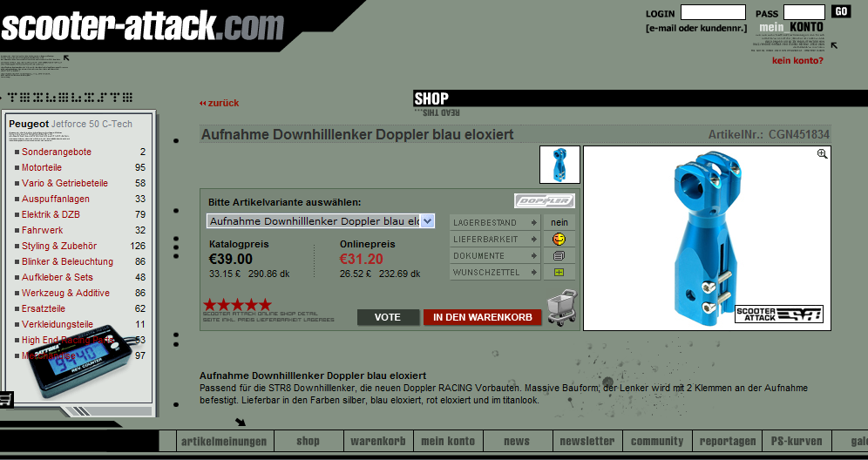The image size is (868, 460).
Task: Open Blinker & Beleuchtung category
Action: 67,261
